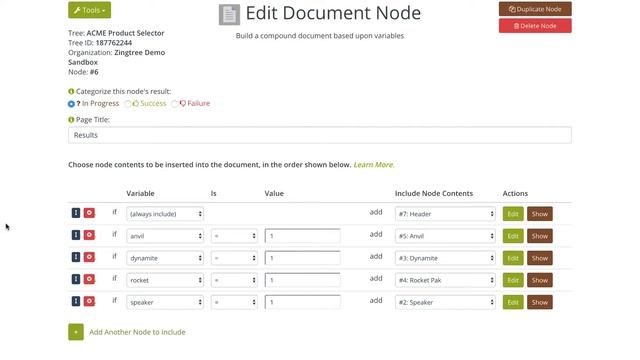This screenshot has width=640, height=360.
Task: Click the reorder handle icon for the dynamite row
Action: pyautogui.click(x=76, y=257)
